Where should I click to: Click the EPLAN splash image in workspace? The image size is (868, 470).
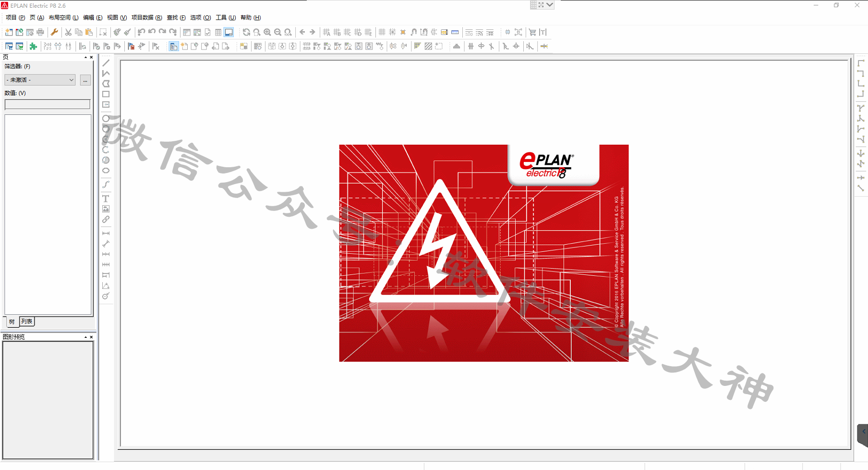click(x=483, y=253)
